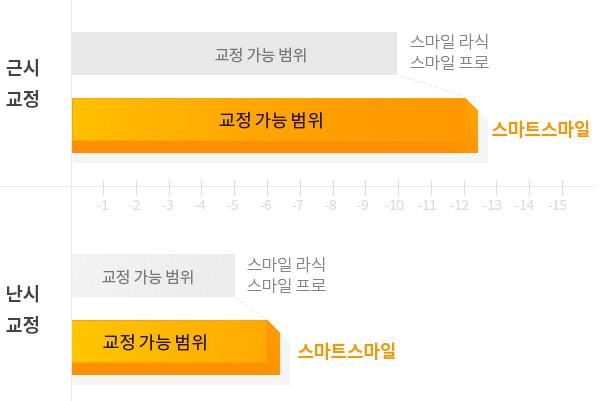Click the 난시 교정 row label
604x401 pixels.
coord(23,309)
